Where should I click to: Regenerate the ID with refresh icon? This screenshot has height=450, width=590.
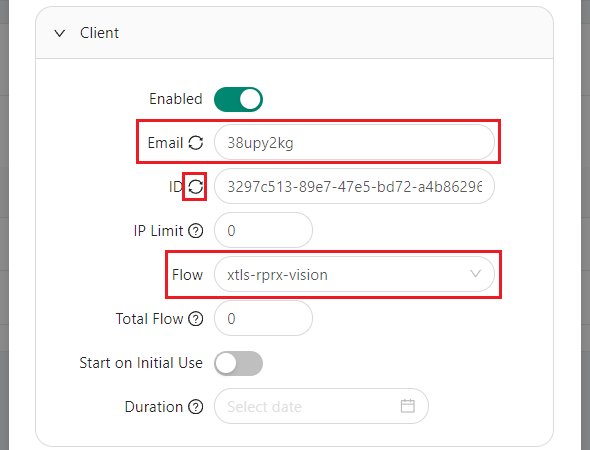196,186
